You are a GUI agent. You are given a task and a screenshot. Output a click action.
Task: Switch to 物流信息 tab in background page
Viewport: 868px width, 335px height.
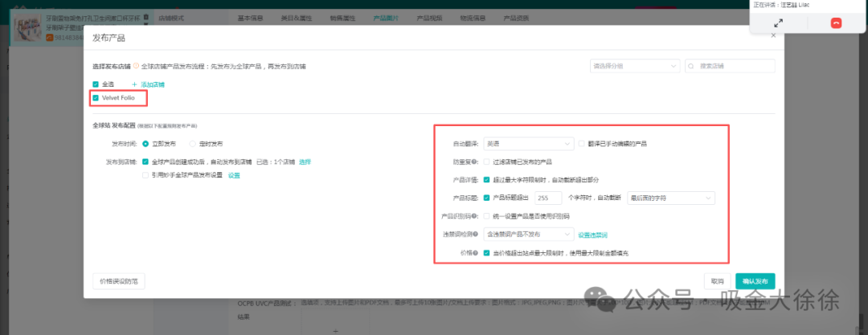click(473, 18)
